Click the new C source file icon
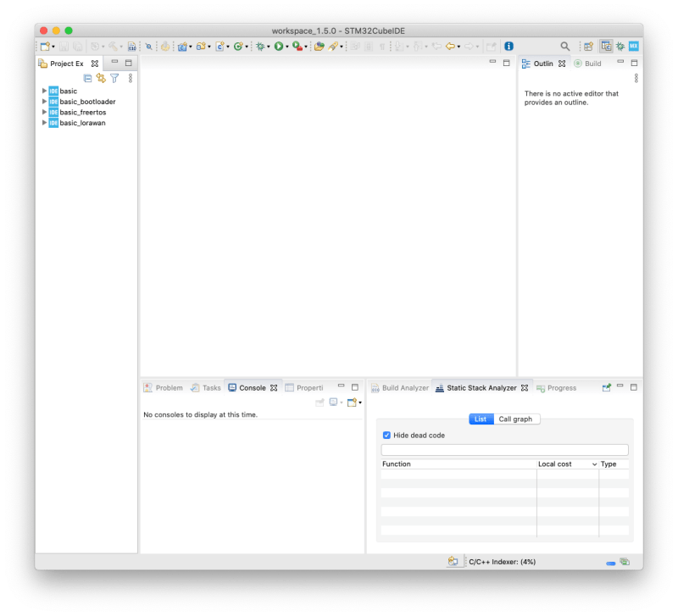 220,47
